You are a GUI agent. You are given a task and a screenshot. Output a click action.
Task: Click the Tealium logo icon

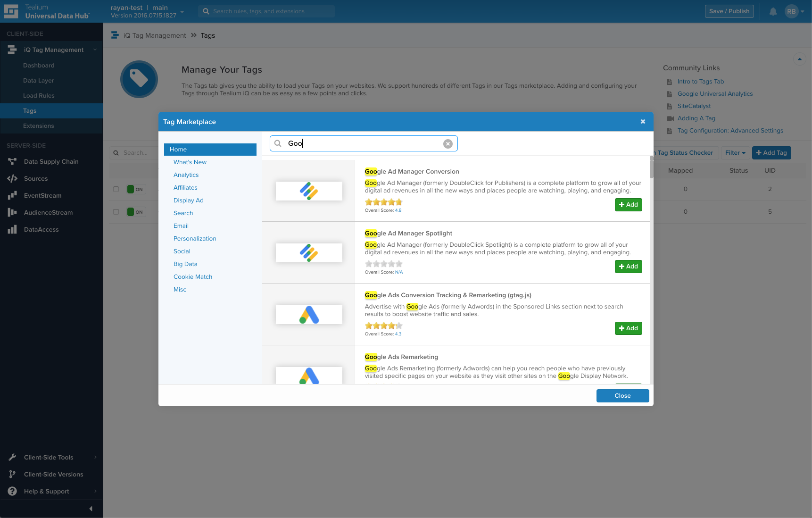tap(11, 11)
